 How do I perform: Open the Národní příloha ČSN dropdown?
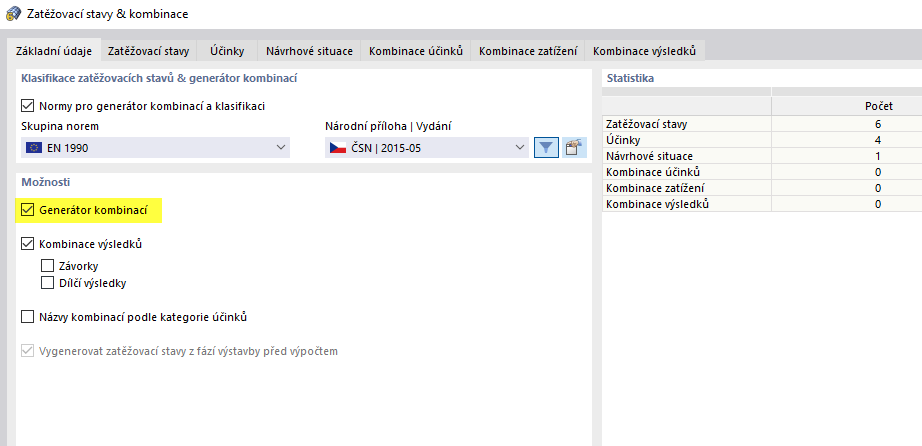519,148
